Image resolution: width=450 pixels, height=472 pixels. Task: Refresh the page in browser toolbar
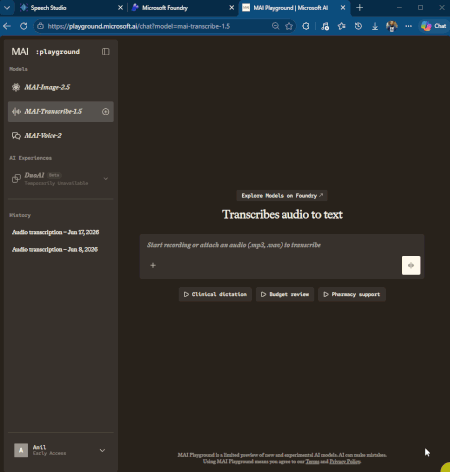[23, 26]
